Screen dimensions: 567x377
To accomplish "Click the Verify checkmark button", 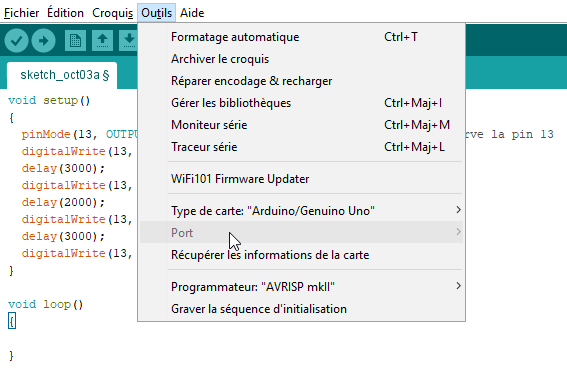I will (17, 40).
